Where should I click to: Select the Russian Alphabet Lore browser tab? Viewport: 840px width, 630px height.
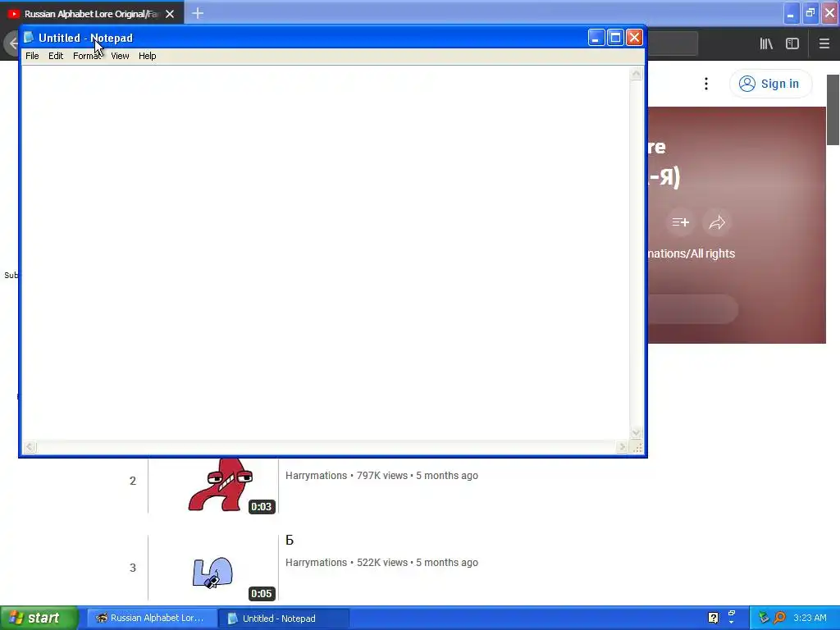(x=91, y=14)
